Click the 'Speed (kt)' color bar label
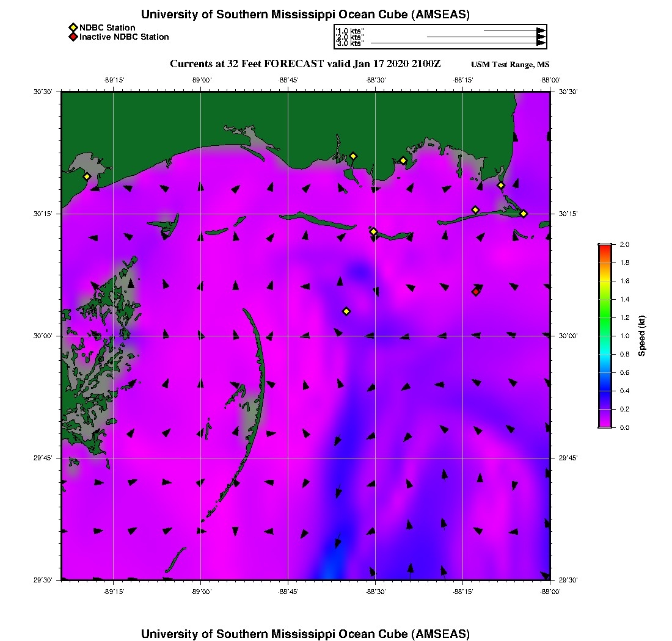The height and width of the screenshot is (641, 672). click(x=642, y=336)
